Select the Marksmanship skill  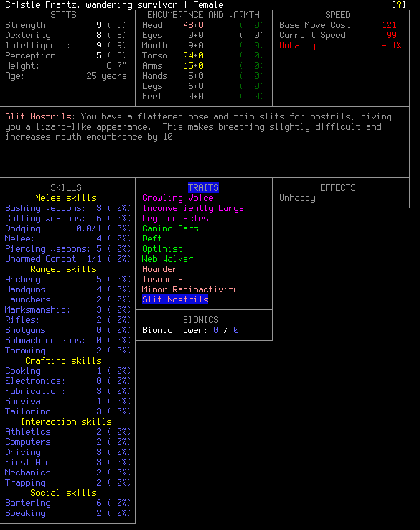pos(68,309)
